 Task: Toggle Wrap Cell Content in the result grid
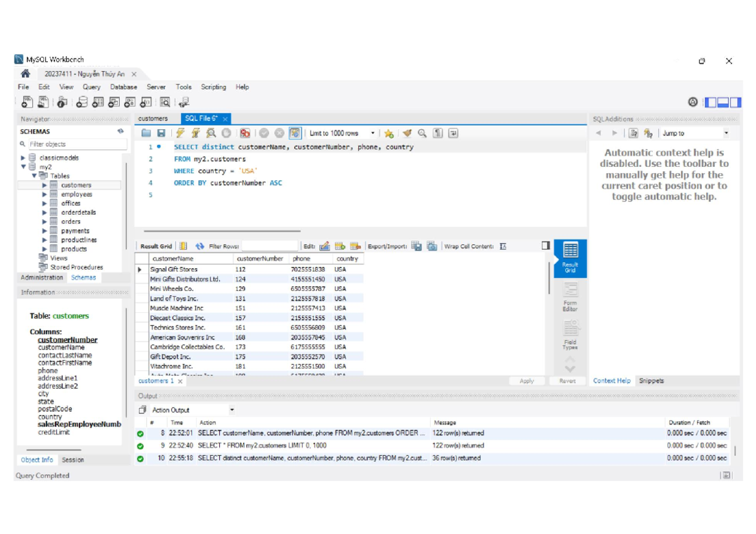tap(503, 246)
